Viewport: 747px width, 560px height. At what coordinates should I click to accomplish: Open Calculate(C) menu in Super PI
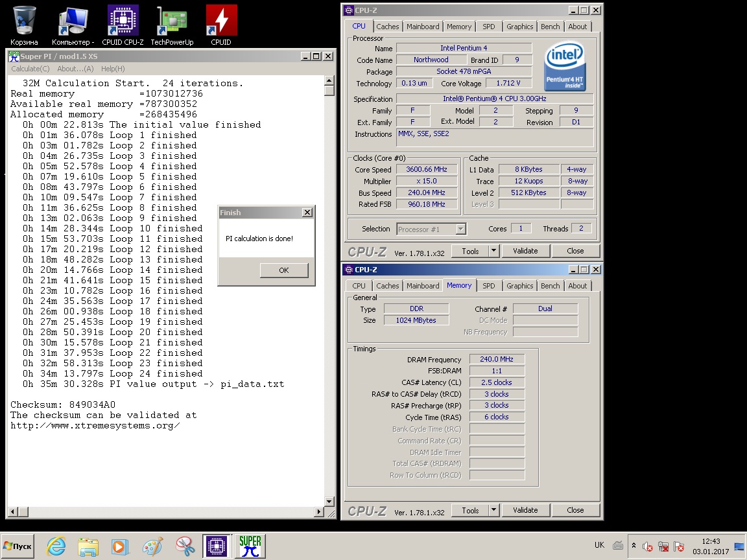(30, 69)
